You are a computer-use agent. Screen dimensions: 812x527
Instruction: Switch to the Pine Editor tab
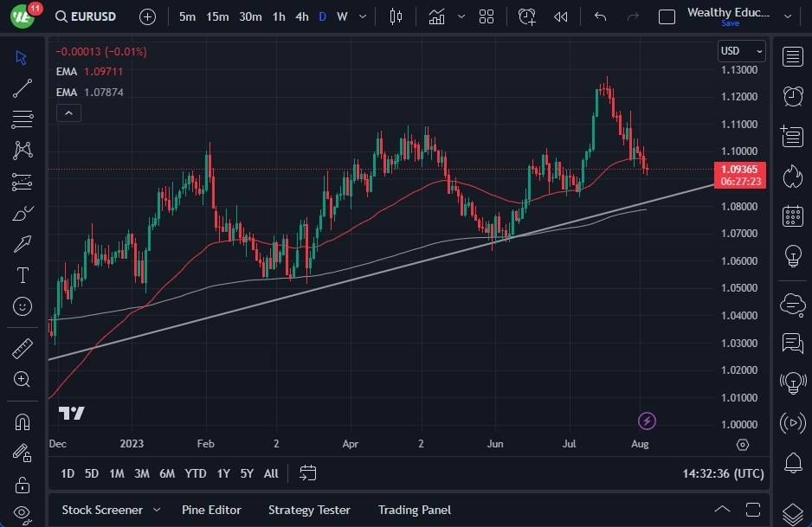[x=211, y=510]
